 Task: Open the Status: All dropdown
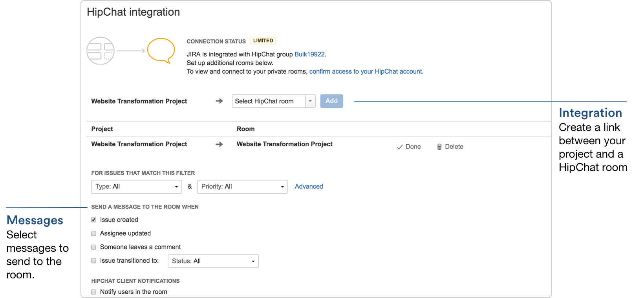(x=213, y=261)
